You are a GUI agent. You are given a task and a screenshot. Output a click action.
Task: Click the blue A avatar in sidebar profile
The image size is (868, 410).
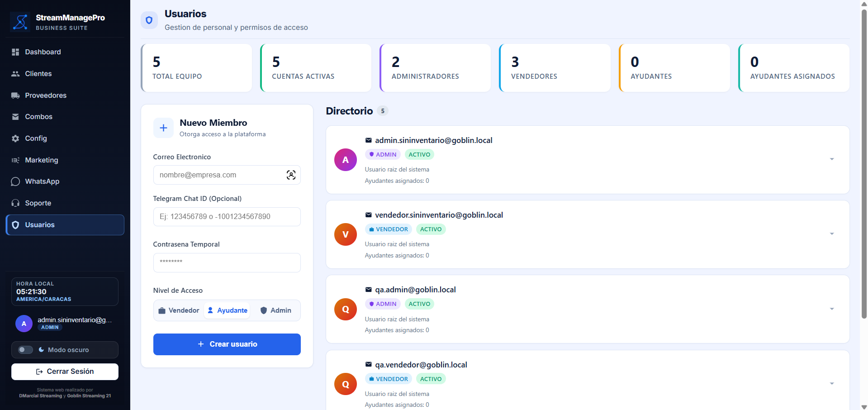pos(24,324)
